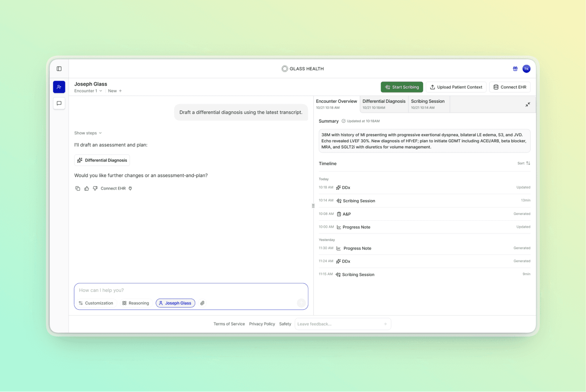Click the Joseph Glass patient name heading
This screenshot has height=392, width=586.
pyautogui.click(x=91, y=84)
